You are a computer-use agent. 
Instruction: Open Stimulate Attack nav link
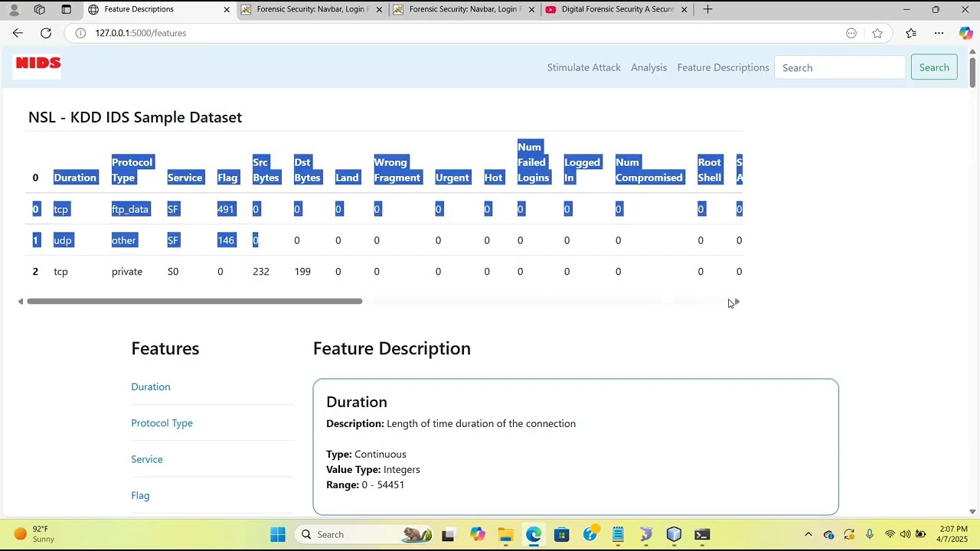[584, 67]
